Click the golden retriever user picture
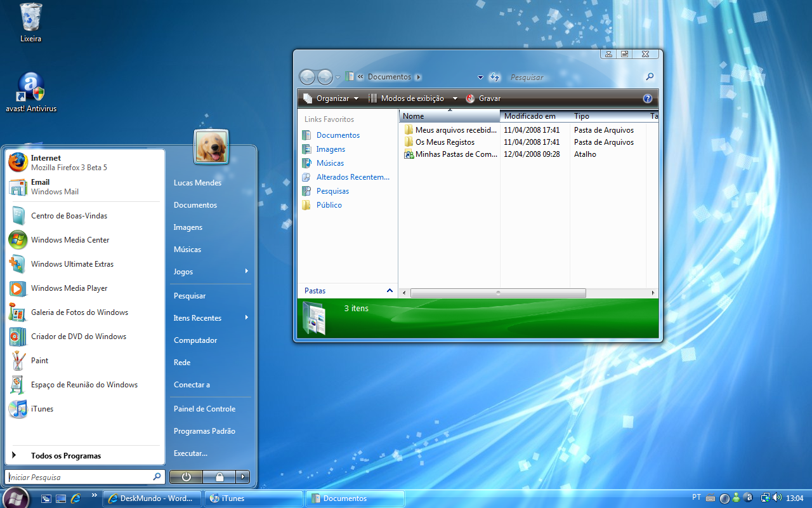 coord(211,147)
